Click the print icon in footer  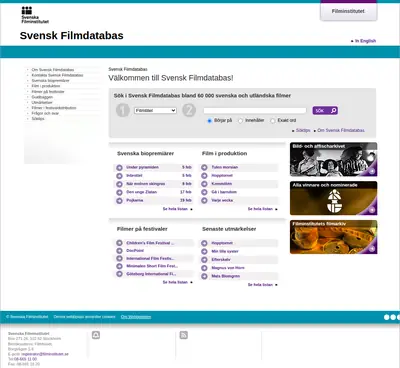pyautogui.click(x=96, y=335)
